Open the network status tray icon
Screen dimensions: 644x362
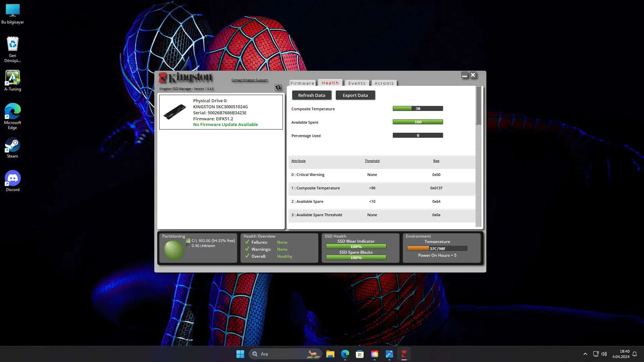(596, 354)
